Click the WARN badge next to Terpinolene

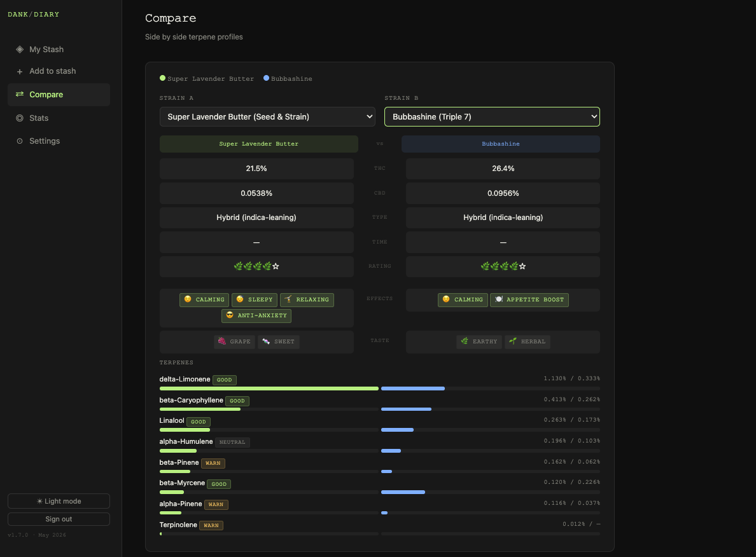click(x=211, y=525)
